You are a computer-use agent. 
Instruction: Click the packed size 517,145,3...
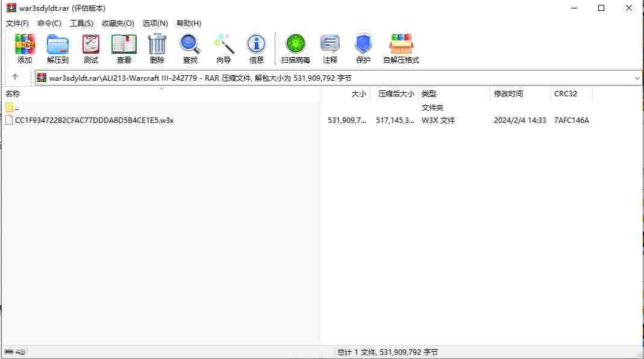click(395, 120)
